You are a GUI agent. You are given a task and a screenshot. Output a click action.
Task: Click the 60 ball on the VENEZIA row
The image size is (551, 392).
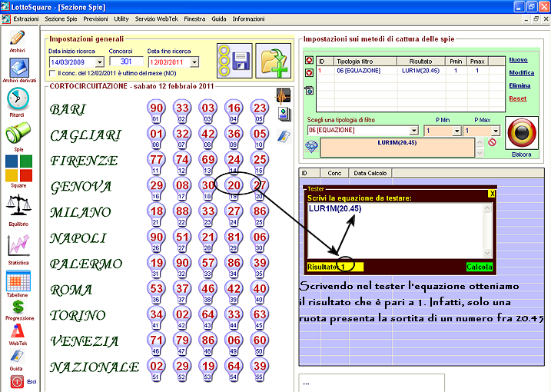[260, 340]
